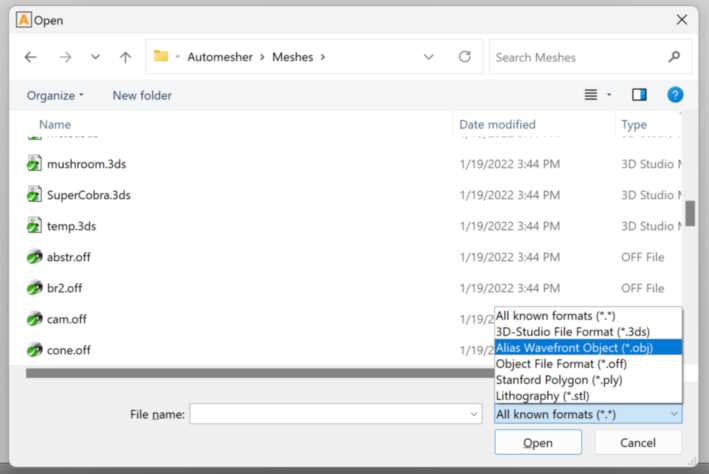Select Meshes in the breadcrumb path
This screenshot has width=709, height=474.
[x=293, y=57]
